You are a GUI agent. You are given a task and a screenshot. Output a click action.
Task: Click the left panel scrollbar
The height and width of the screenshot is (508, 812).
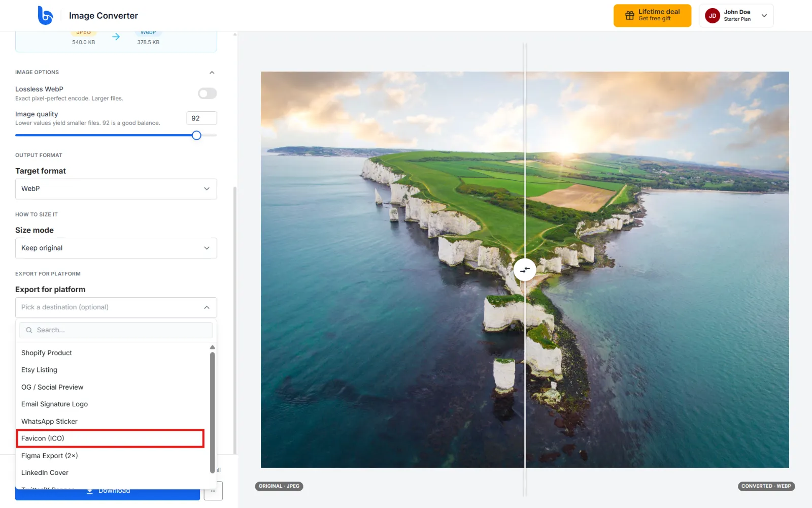point(234,320)
